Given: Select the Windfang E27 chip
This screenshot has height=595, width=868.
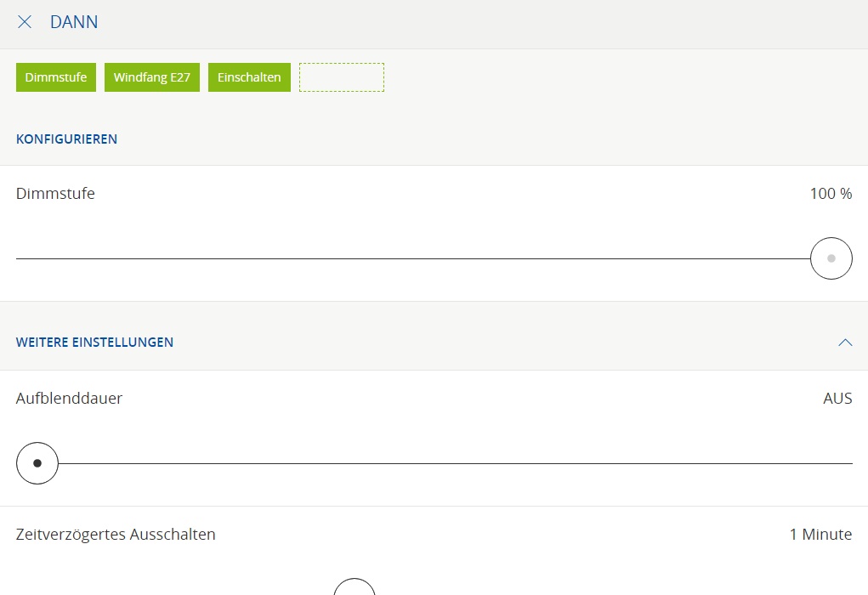Looking at the screenshot, I should coord(152,77).
